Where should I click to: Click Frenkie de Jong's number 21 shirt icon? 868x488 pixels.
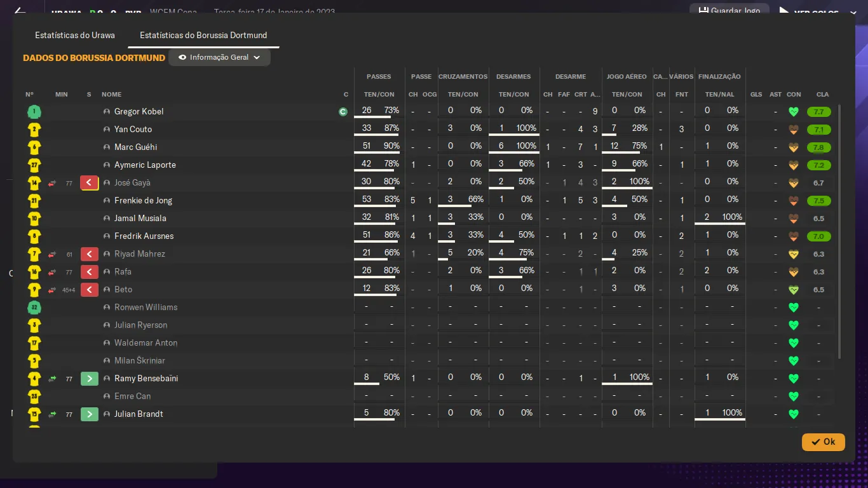(x=34, y=201)
